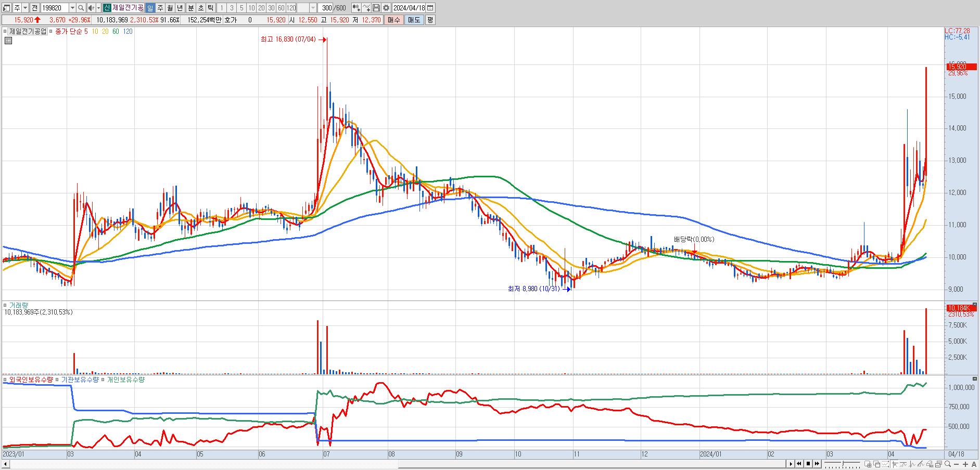Click the speaker sound alert icon
Screen dimensions: 980x470
(91, 8)
